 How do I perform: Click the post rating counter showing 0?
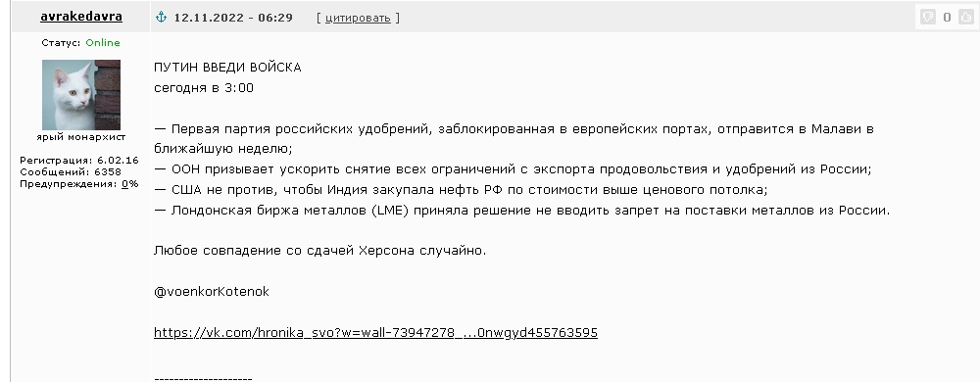click(947, 18)
